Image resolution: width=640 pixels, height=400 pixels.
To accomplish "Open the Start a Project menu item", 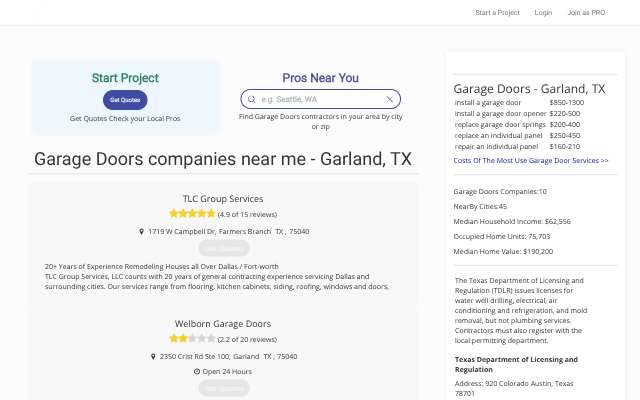I will [498, 13].
